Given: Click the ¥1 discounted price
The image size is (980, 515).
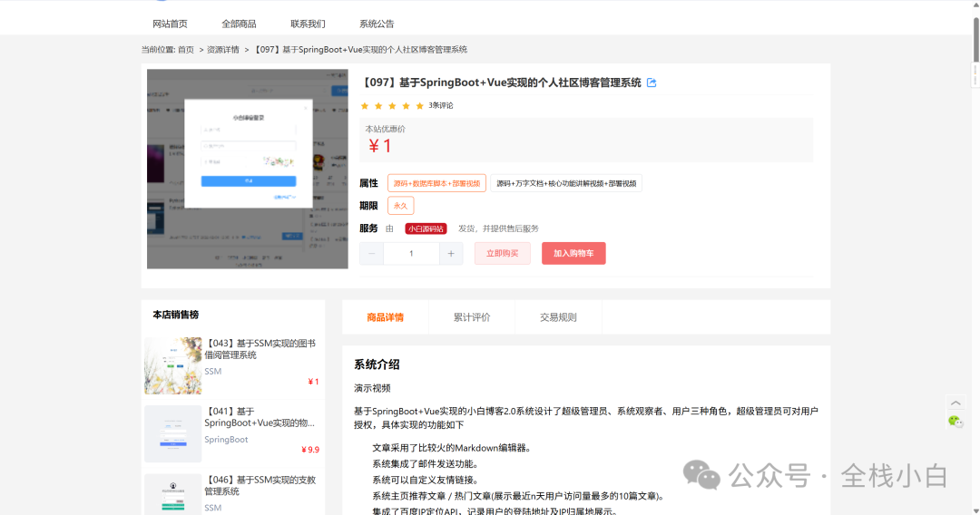Looking at the screenshot, I should click(x=380, y=146).
